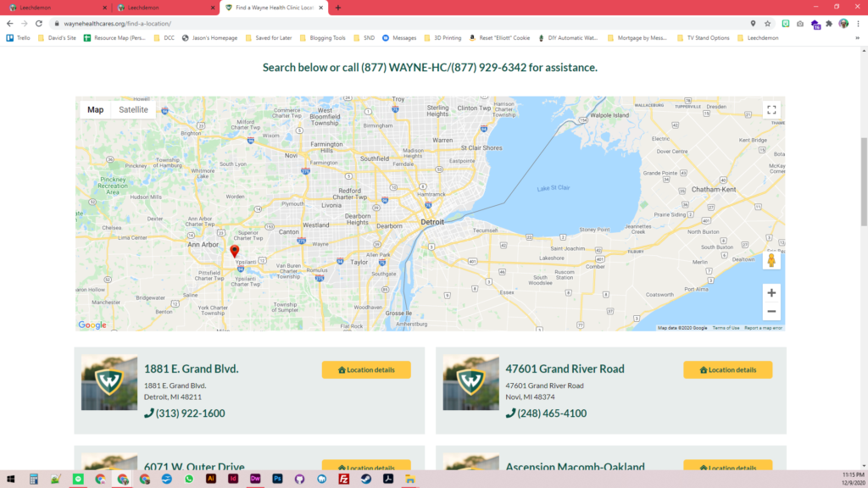Launch Adobe InDesign from taskbar
This screenshot has height=488, width=868.
pyautogui.click(x=233, y=480)
